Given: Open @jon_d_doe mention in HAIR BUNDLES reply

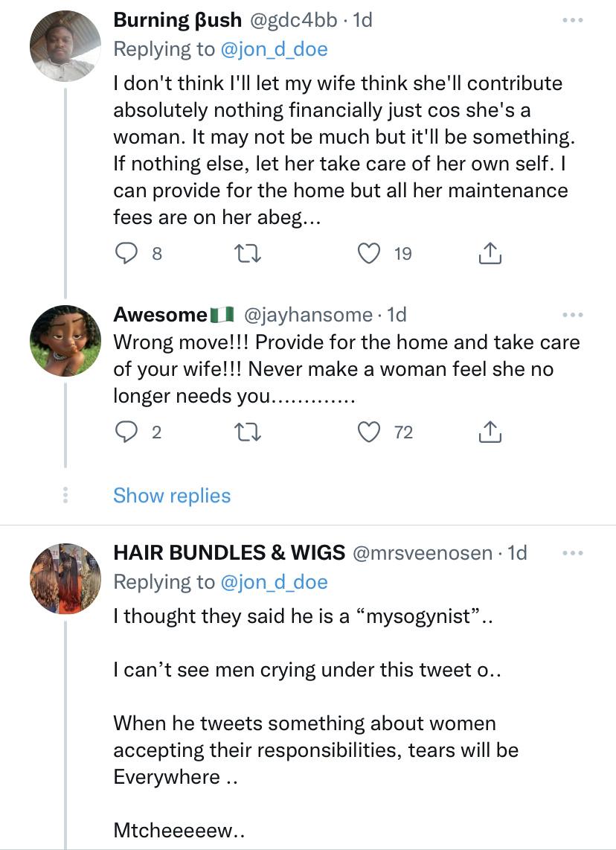Looking at the screenshot, I should [x=275, y=581].
